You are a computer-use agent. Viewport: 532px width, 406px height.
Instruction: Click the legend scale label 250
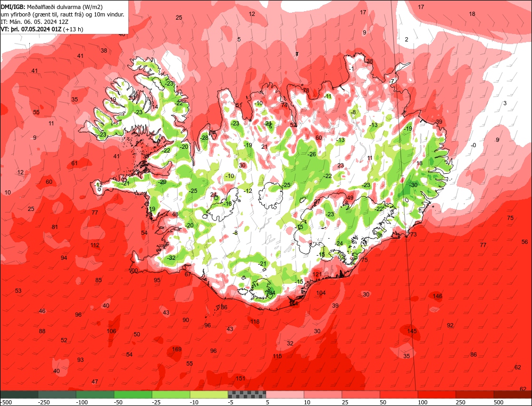click(460, 402)
